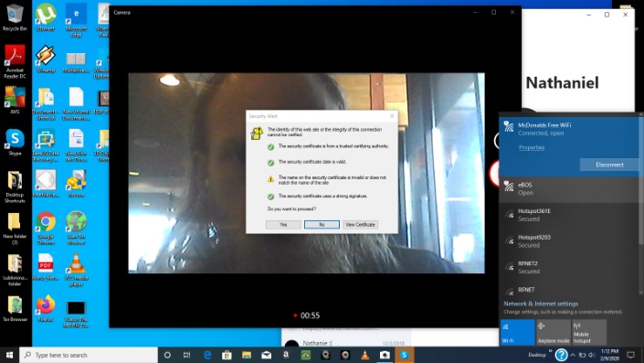Click the View Certificate button
644x363 pixels.
pyautogui.click(x=360, y=224)
